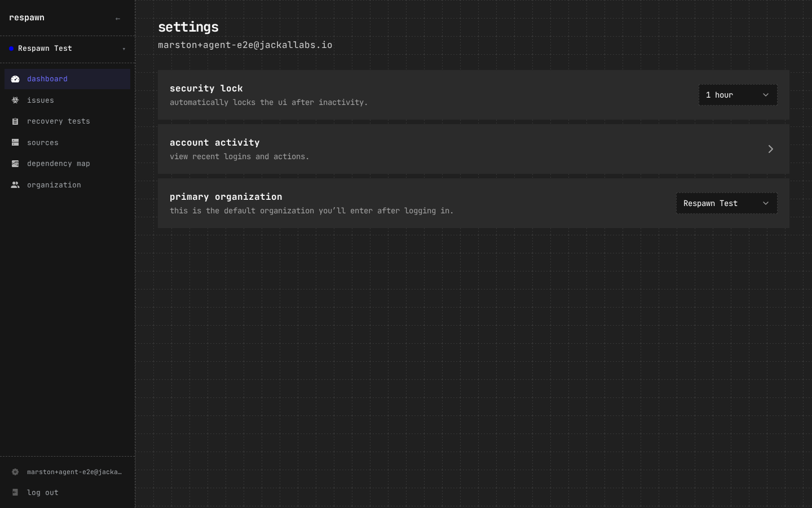Click the sources storage icon
Viewport: 812px width, 508px height.
15,143
